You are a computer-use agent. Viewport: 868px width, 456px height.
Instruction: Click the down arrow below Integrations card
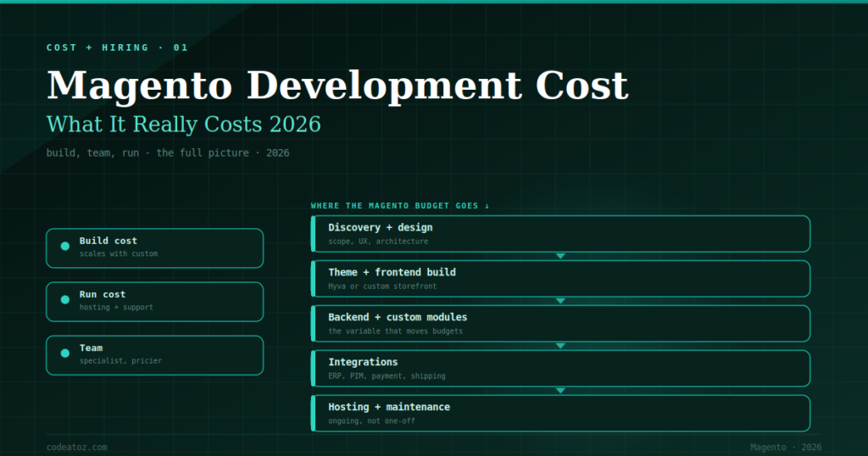pos(560,391)
